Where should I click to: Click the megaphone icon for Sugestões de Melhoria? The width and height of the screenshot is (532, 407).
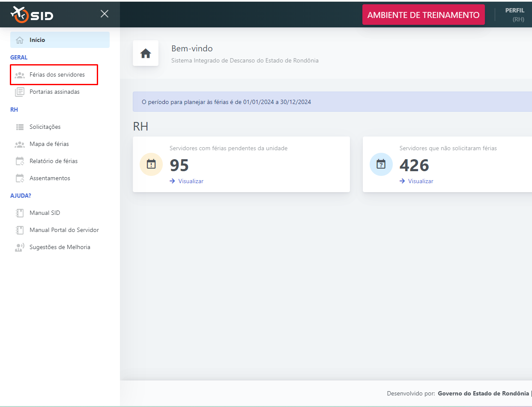(x=20, y=247)
